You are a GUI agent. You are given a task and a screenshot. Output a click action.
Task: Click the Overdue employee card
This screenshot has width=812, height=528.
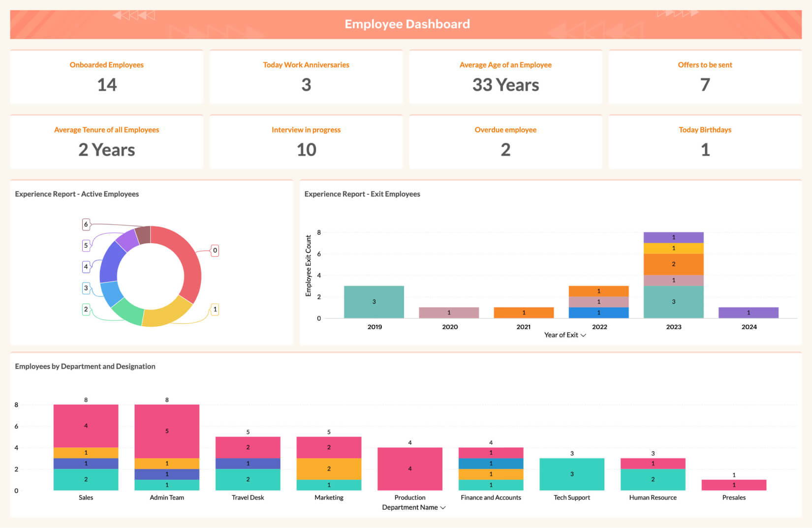[x=505, y=142]
